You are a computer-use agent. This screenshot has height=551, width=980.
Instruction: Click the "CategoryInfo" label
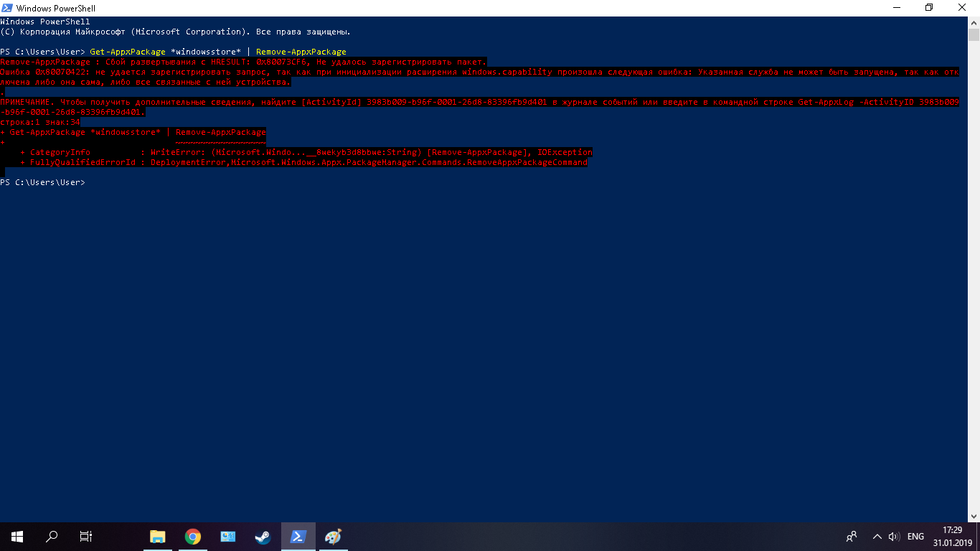[x=60, y=152]
